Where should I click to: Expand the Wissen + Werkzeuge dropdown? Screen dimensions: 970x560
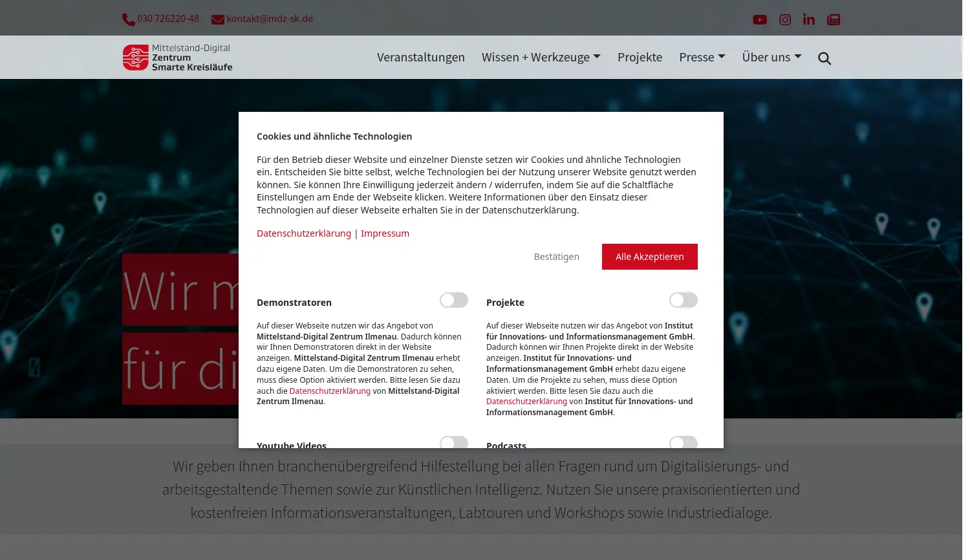pos(541,57)
